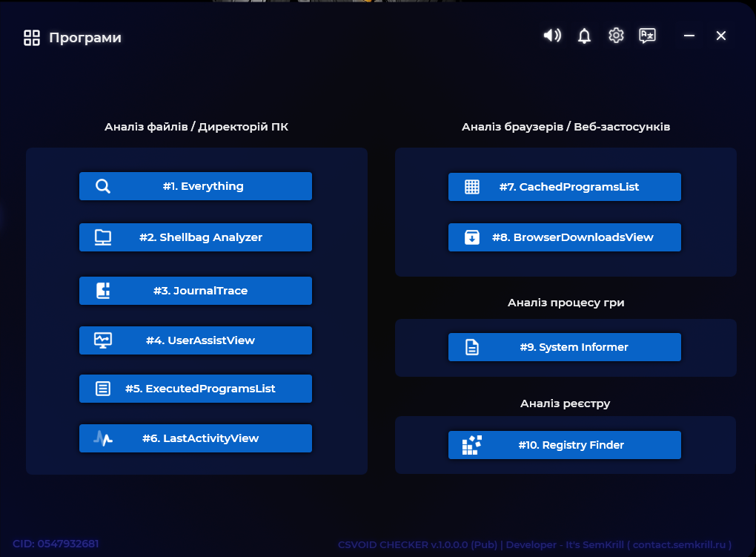Click the blocks icon on Registry Finder
The width and height of the screenshot is (756, 557).
[472, 445]
